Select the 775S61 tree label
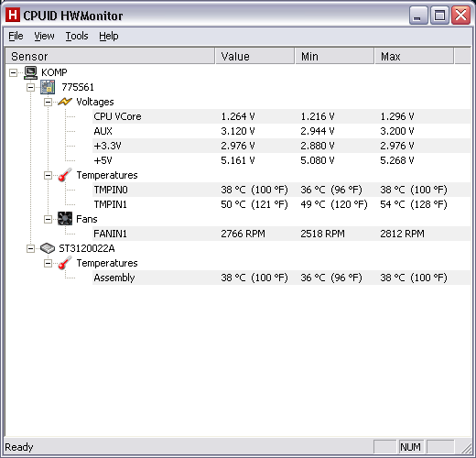Image resolution: width=476 pixels, height=458 pixels. [x=78, y=87]
